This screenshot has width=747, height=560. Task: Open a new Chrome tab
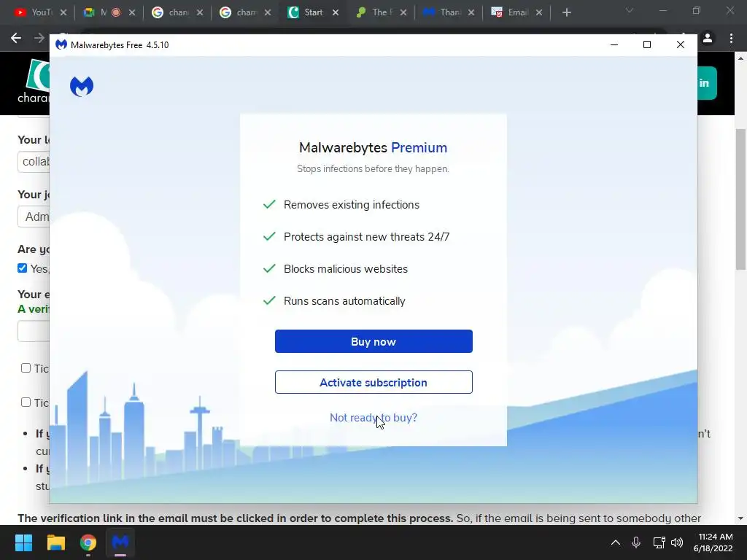tap(566, 12)
